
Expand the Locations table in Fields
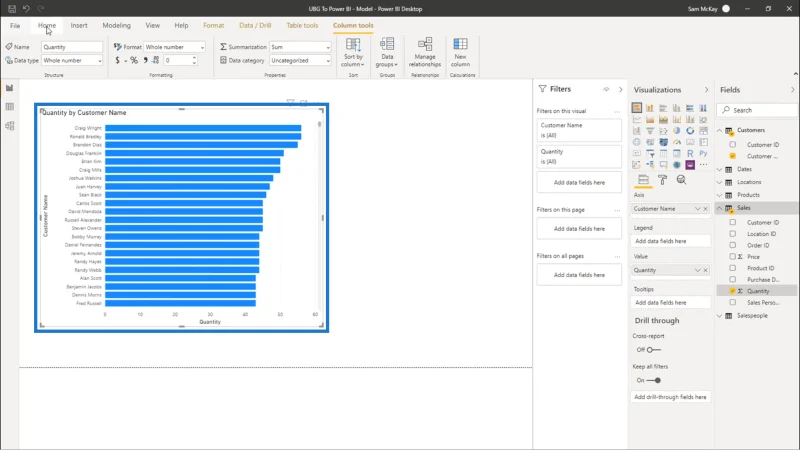pyautogui.click(x=719, y=182)
